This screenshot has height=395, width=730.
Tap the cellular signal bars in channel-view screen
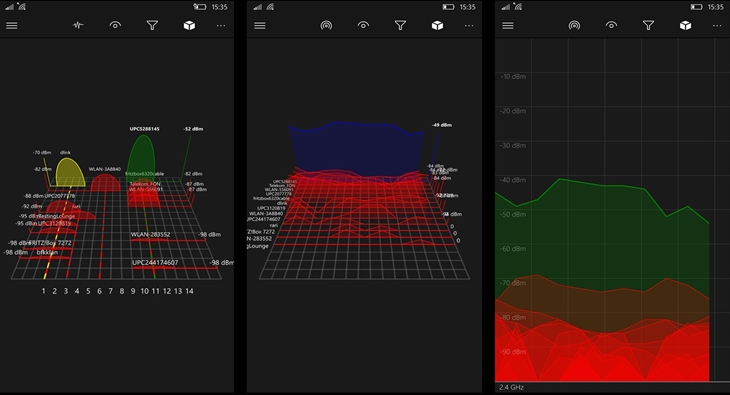coord(10,7)
